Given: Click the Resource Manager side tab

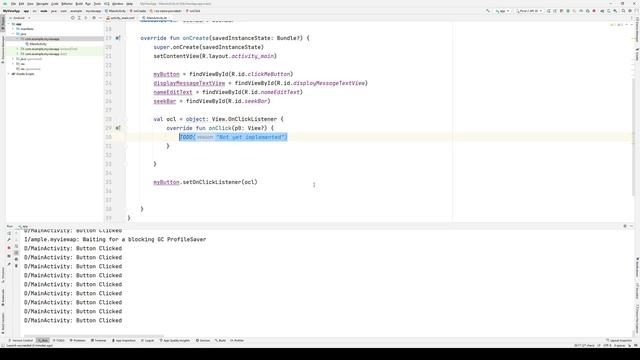Looking at the screenshot, I should coord(2,49).
